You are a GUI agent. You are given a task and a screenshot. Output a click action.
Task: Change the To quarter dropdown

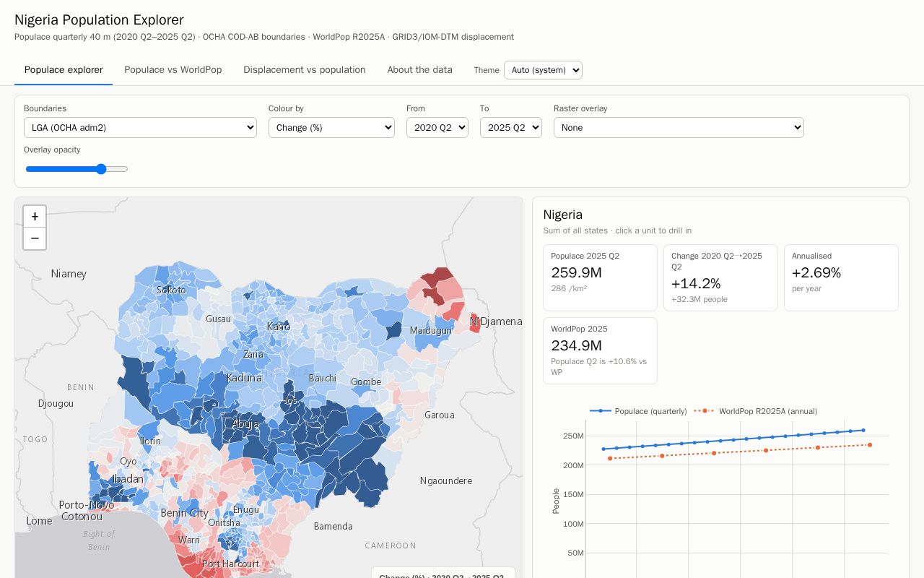tap(511, 128)
